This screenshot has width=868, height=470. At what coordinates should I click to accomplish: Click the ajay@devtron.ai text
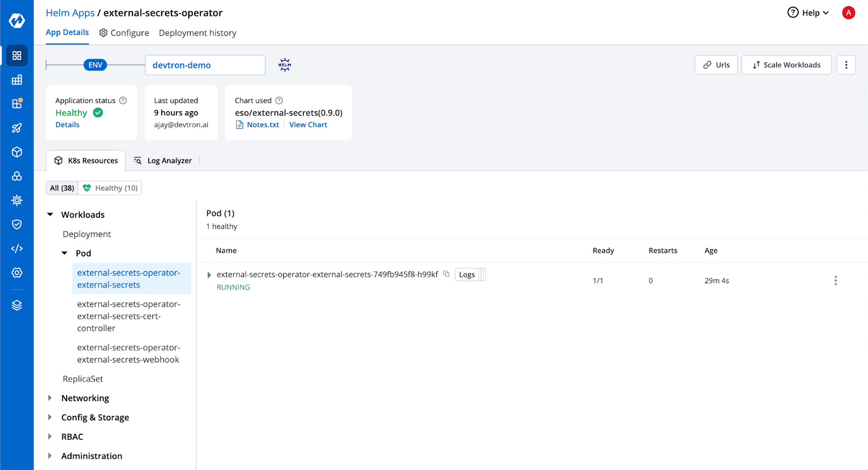(x=181, y=125)
